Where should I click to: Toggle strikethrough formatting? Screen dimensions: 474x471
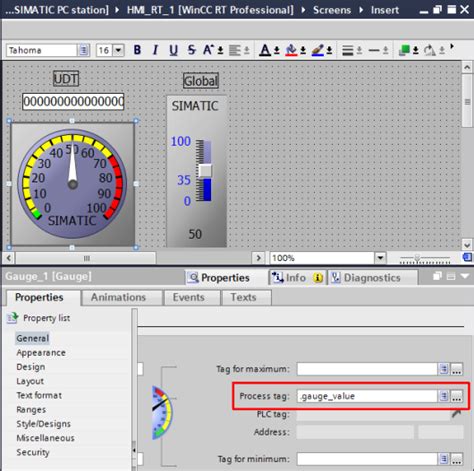click(x=191, y=50)
